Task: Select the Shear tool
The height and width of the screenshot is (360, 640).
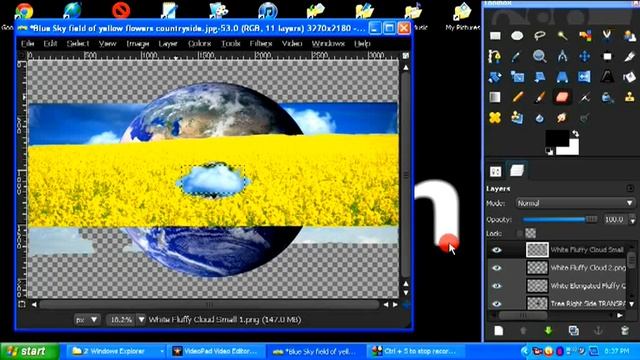Action: (x=540, y=77)
